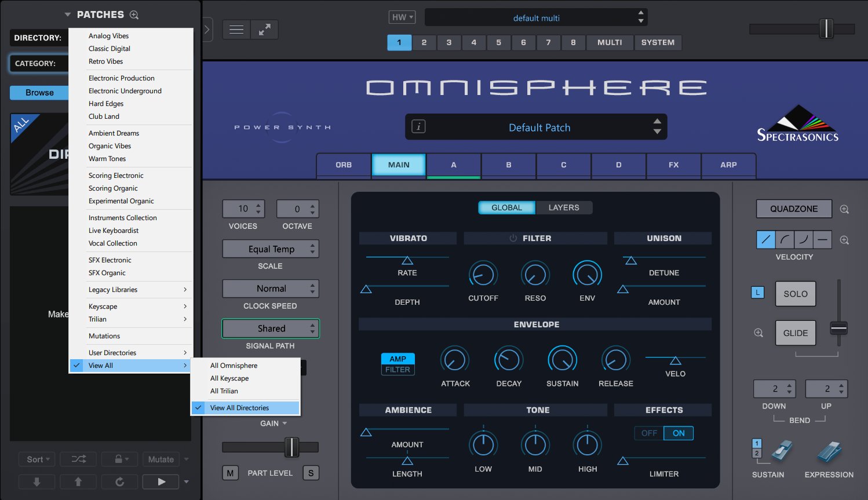Screen dimensions: 868x500
Task: Select View All Directories in the submenu
Action: coord(245,408)
